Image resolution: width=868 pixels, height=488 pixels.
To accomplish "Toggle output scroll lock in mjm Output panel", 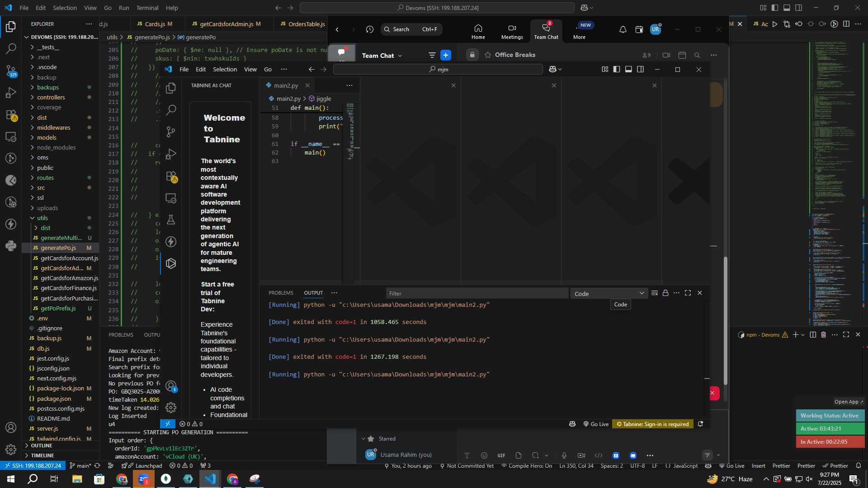I will (x=665, y=293).
